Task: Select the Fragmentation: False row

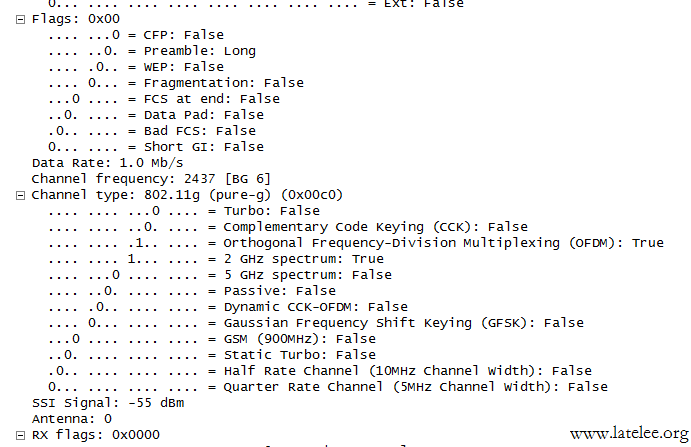Action: 176,83
